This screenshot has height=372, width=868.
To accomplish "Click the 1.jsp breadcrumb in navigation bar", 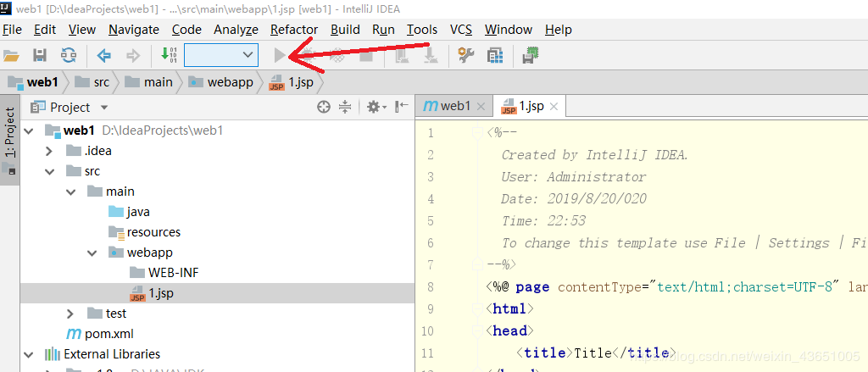I will [291, 82].
